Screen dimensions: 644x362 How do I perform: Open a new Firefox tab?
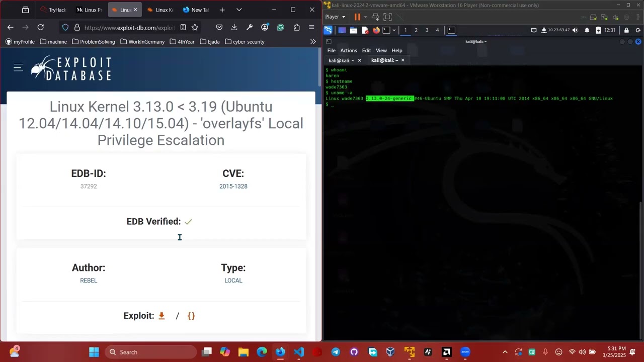222,10
